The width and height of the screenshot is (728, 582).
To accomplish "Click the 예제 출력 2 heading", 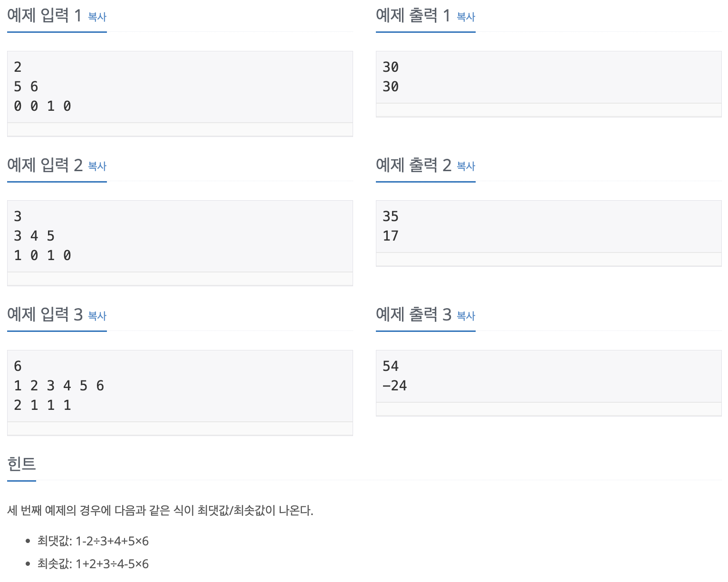I will tap(413, 165).
